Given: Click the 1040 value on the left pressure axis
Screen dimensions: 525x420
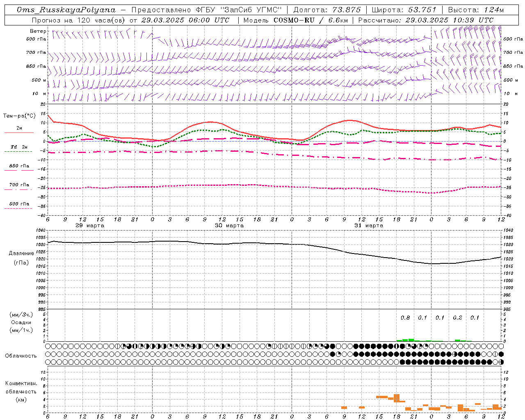Looking at the screenshot, I should pyautogui.click(x=41, y=231).
